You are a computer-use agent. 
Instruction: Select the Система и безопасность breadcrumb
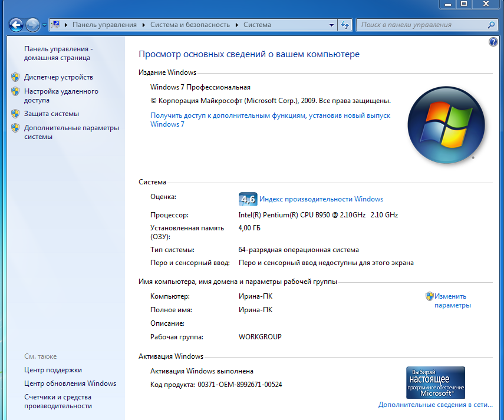click(190, 25)
